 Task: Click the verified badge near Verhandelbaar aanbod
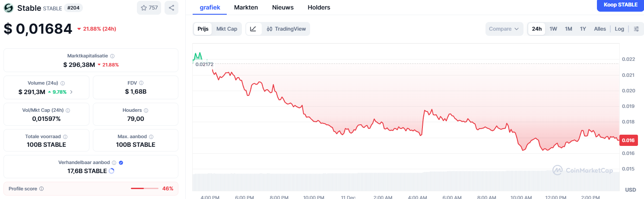pos(121,163)
